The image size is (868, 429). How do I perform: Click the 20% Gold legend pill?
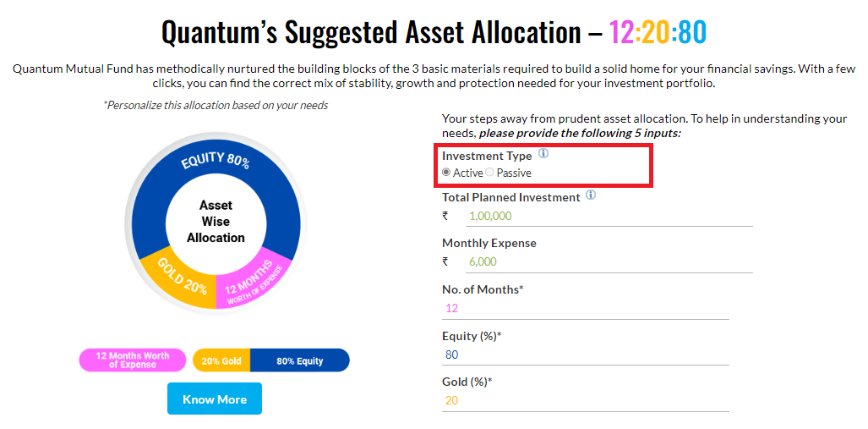[221, 360]
